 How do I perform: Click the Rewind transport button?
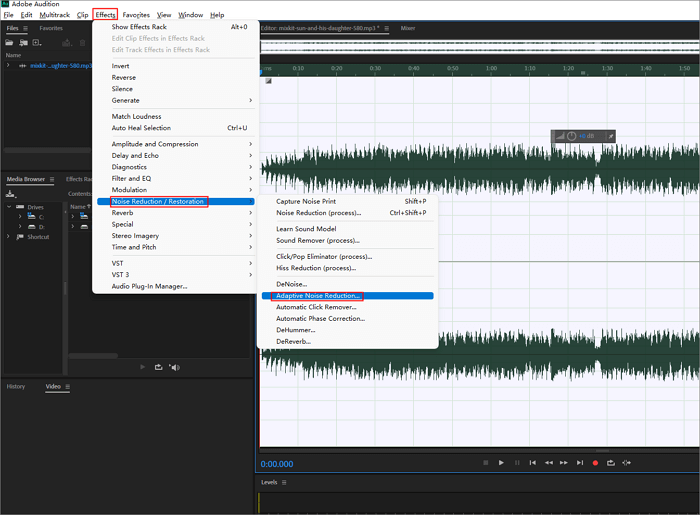pos(549,463)
